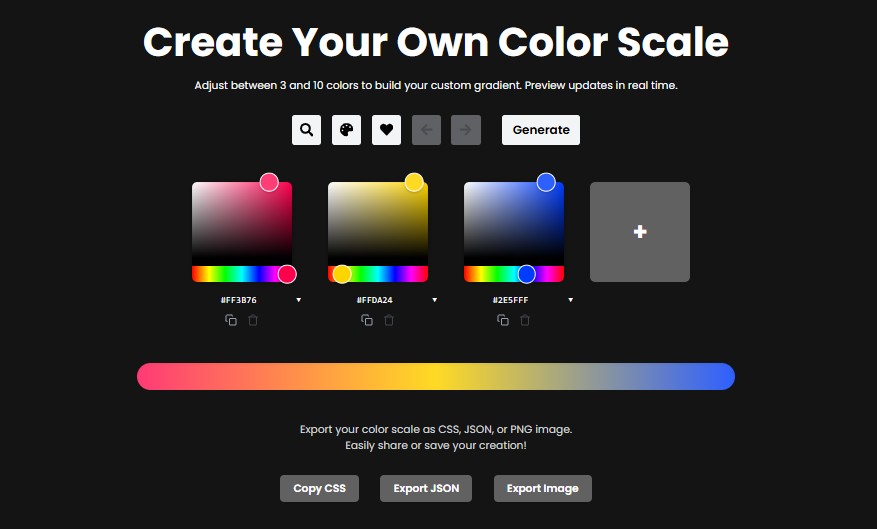This screenshot has height=529, width=877.
Task: Click the Export JSON button
Action: pyautogui.click(x=426, y=488)
